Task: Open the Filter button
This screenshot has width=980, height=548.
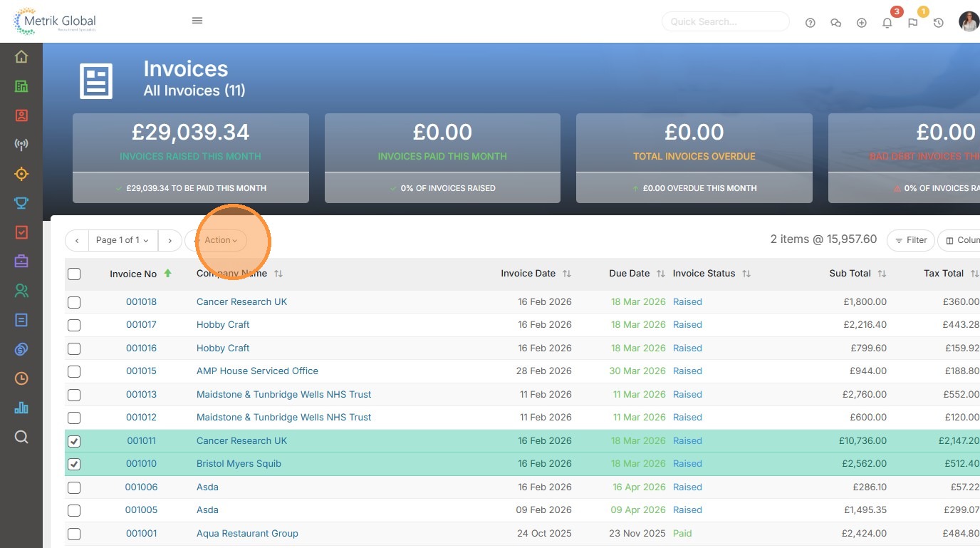Action: [911, 240]
